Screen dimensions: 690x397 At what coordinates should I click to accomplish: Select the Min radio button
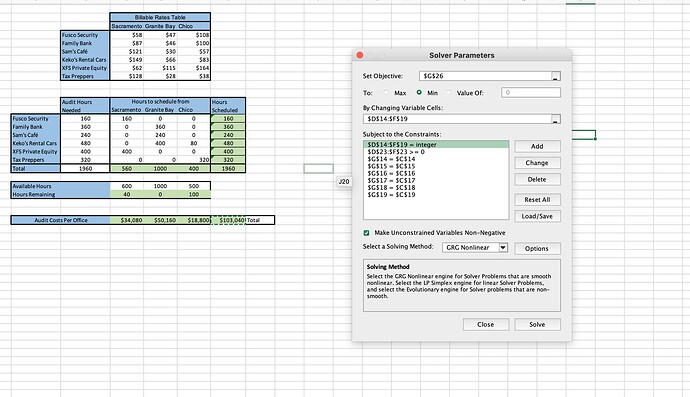(419, 92)
